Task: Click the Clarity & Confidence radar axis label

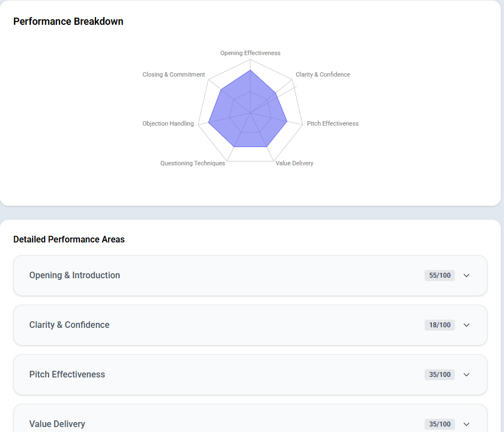Action: (x=323, y=74)
